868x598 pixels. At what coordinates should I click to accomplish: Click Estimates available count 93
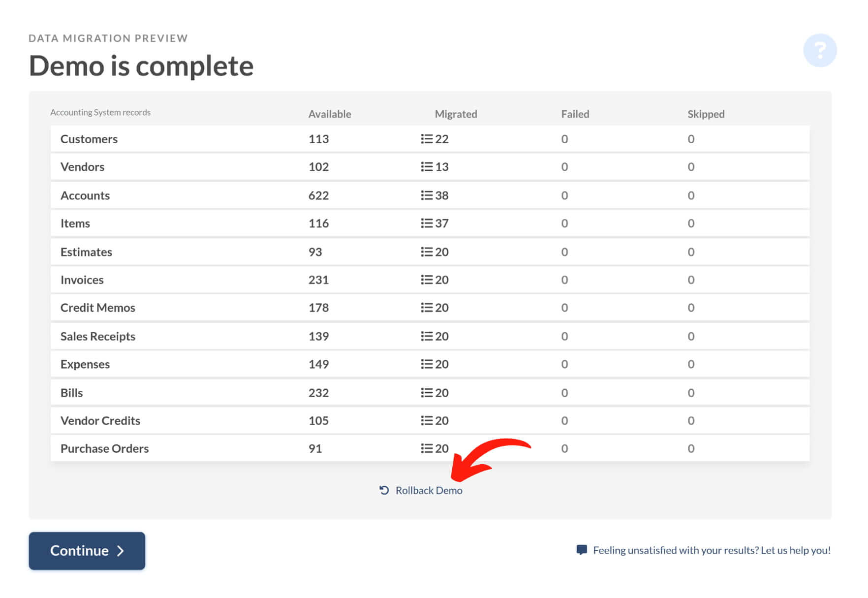tap(315, 252)
